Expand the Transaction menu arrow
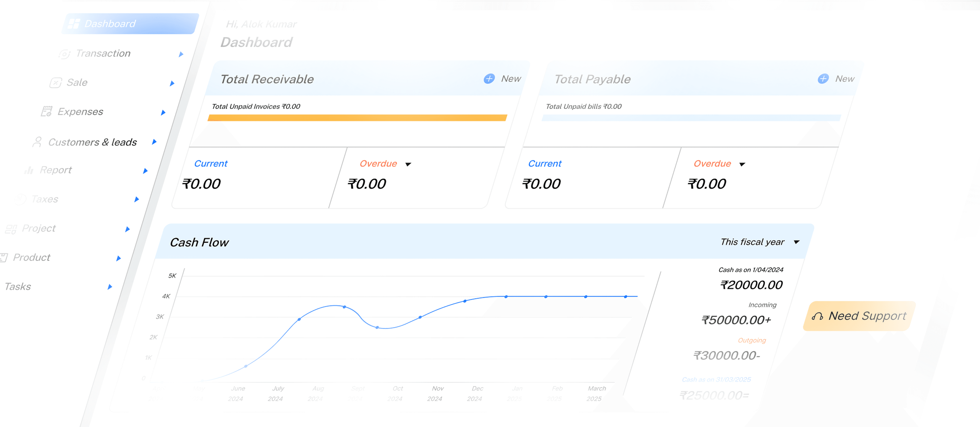980x427 pixels. click(x=181, y=54)
